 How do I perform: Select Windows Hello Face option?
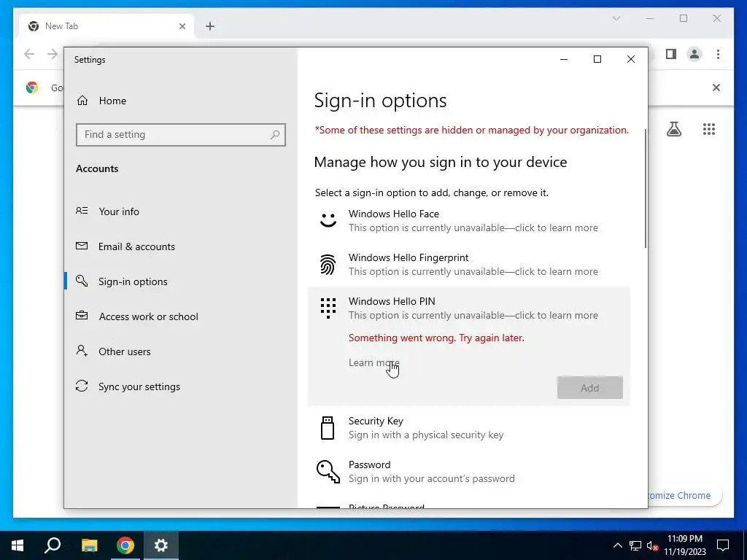469,221
